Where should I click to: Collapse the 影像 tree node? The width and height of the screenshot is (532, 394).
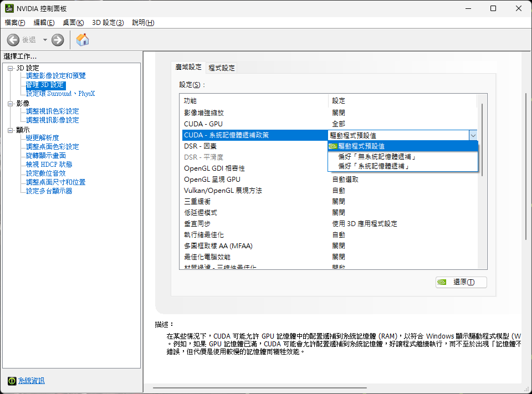10,104
